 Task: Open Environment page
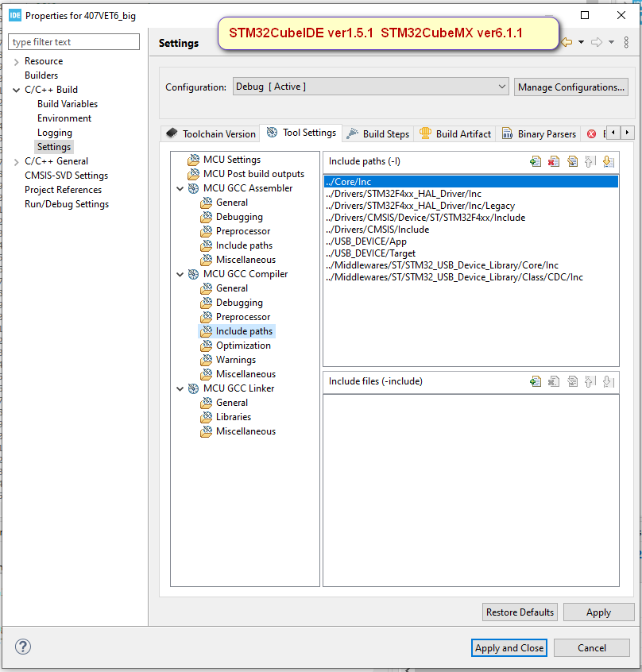point(64,118)
